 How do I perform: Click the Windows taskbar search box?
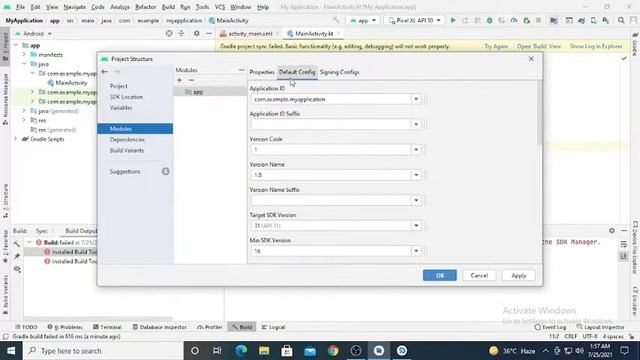(x=103, y=351)
